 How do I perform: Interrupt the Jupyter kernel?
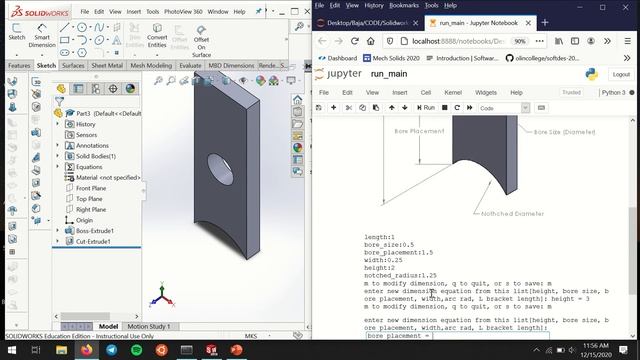(445, 108)
